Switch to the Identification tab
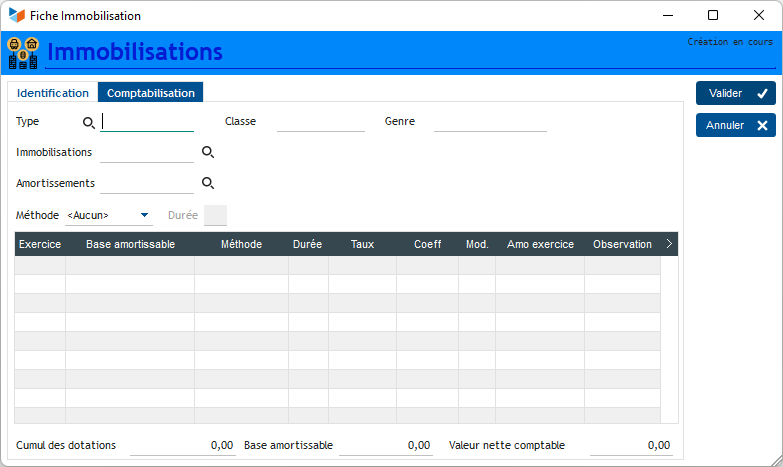The width and height of the screenshot is (783, 467). coord(53,93)
